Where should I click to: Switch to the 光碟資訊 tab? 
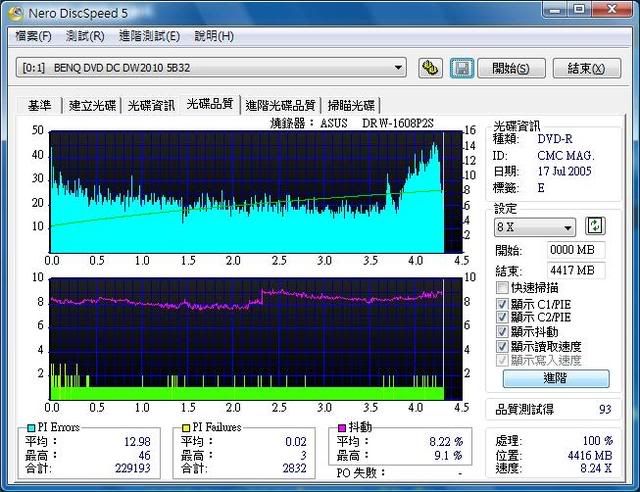click(151, 106)
